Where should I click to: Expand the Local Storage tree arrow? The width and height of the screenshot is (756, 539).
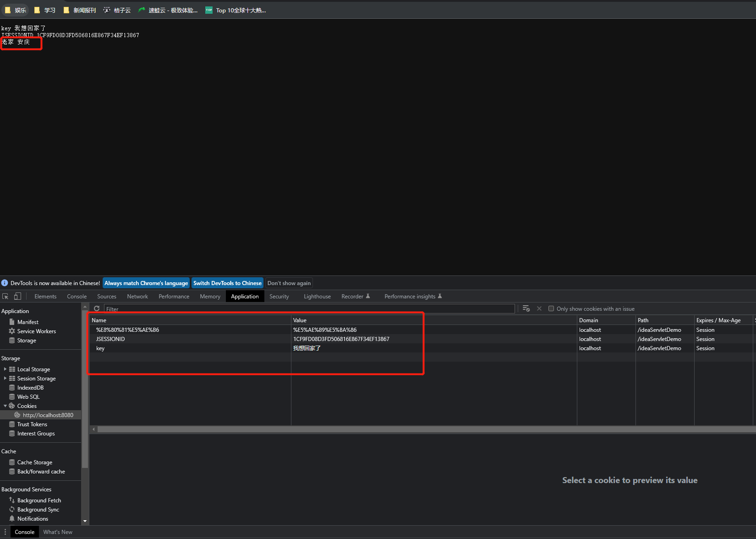(5, 369)
